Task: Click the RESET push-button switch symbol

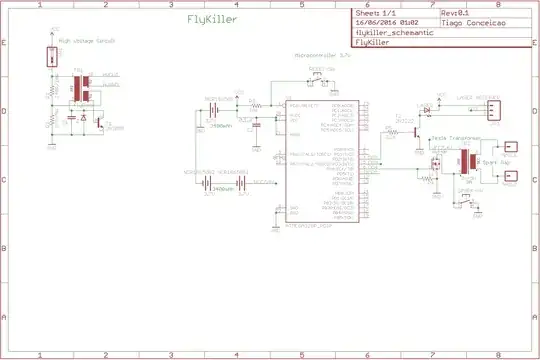Action: point(318,82)
